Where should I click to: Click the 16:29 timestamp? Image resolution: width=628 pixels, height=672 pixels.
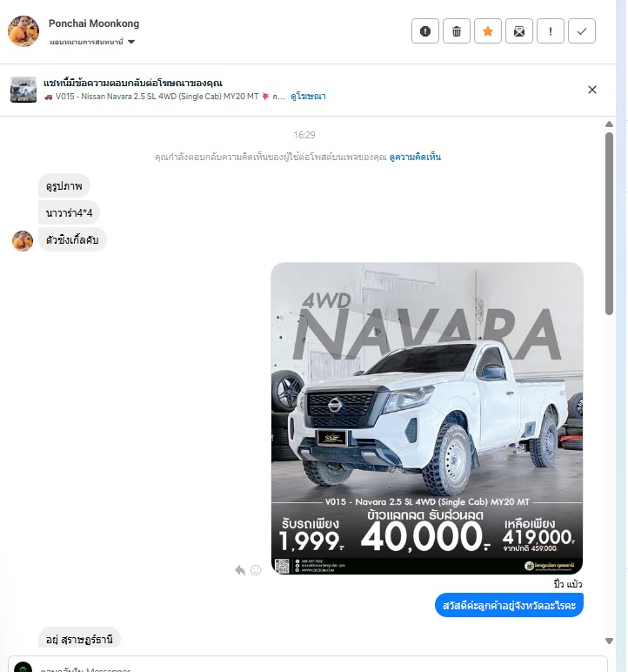pyautogui.click(x=304, y=135)
